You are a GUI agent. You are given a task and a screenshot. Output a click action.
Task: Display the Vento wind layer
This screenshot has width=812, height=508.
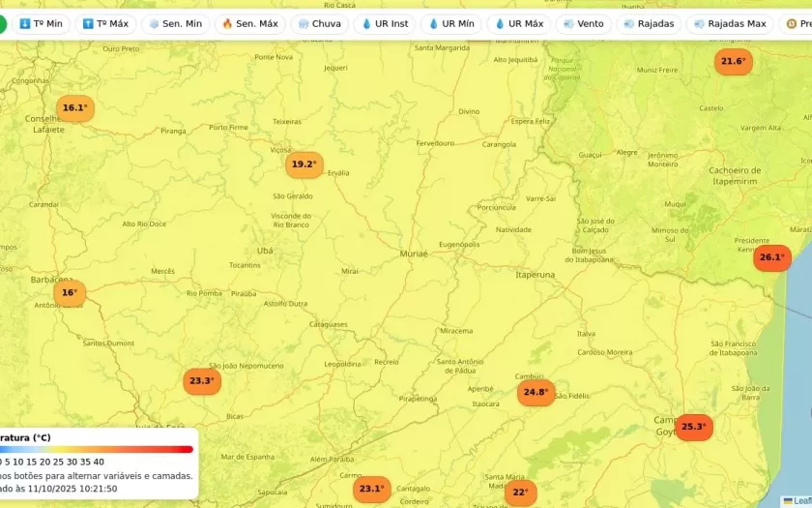pos(583,24)
